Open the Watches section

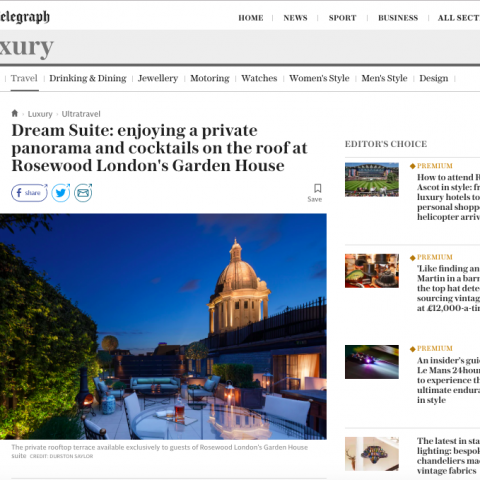click(259, 78)
